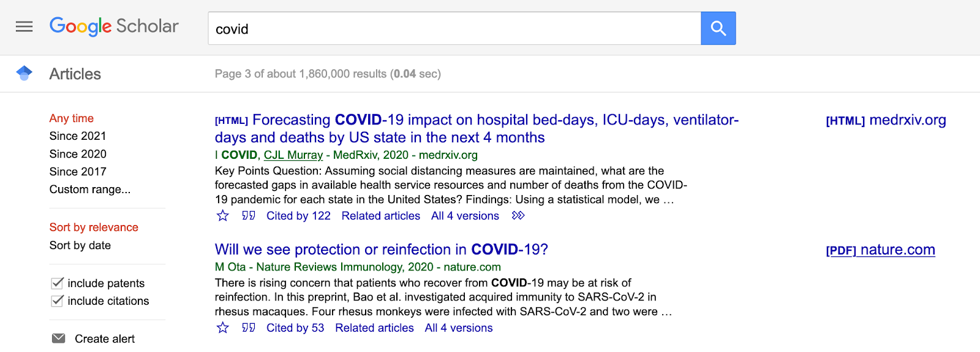Viewport: 980px width, 352px height.
Task: Expand more options arrows for first result
Action: (x=518, y=215)
